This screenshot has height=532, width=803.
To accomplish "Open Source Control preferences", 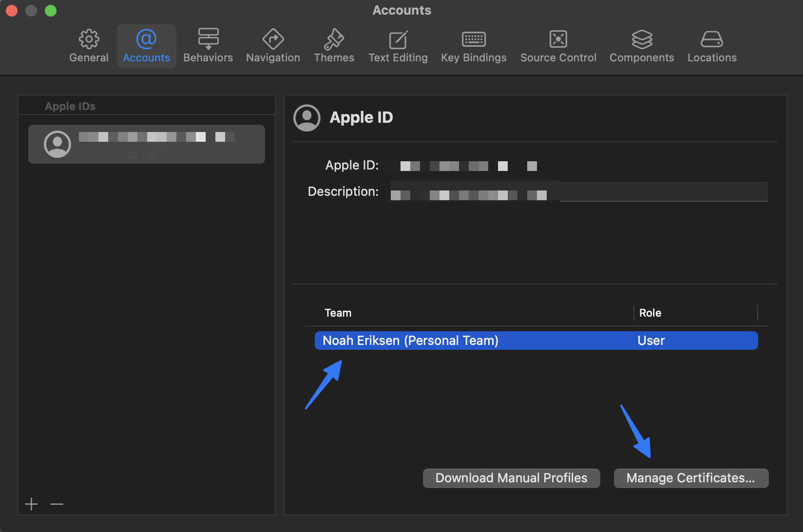I will [x=558, y=46].
